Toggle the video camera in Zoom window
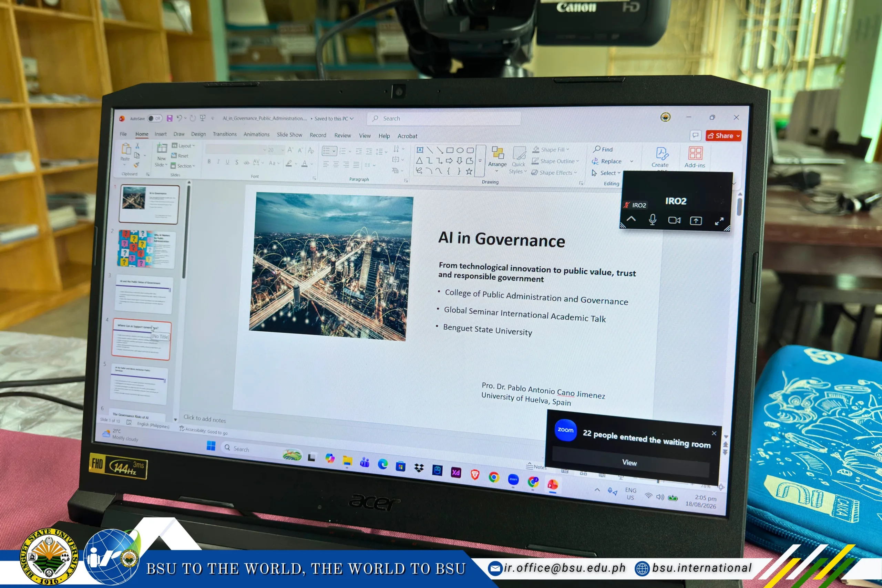Viewport: 882px width, 588px height. 674,220
